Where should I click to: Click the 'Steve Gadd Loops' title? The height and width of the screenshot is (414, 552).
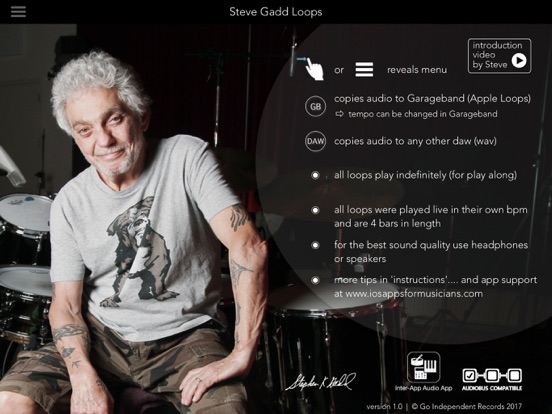pyautogui.click(x=276, y=12)
